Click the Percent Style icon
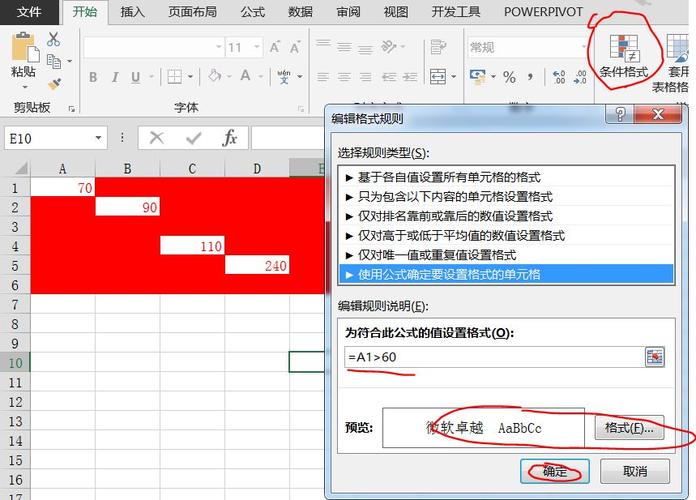The image size is (696, 500). point(509,77)
